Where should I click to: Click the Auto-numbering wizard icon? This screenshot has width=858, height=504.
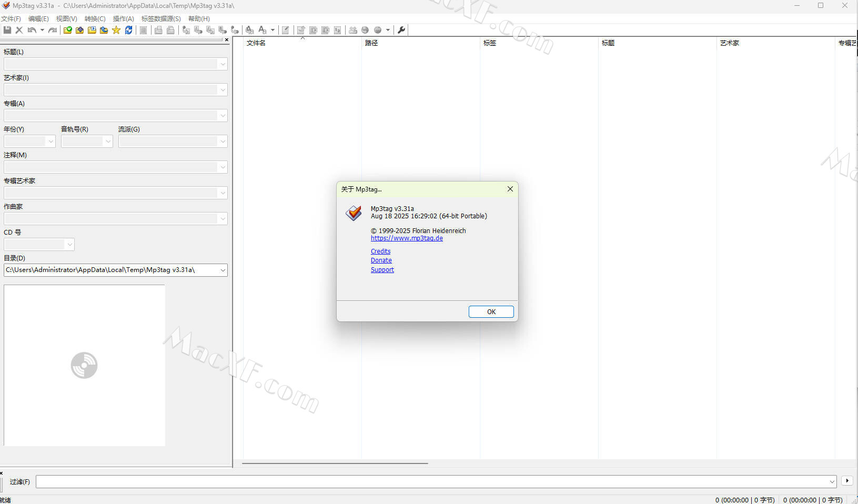coord(337,30)
